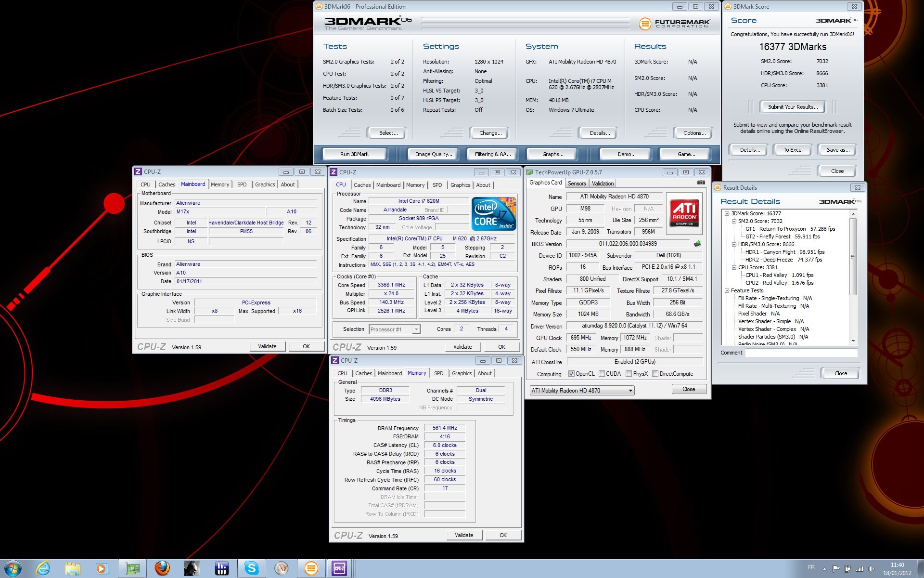This screenshot has height=578, width=924.
Task: Collapse the SM2.0 Score: 7032 node
Action: pos(734,221)
